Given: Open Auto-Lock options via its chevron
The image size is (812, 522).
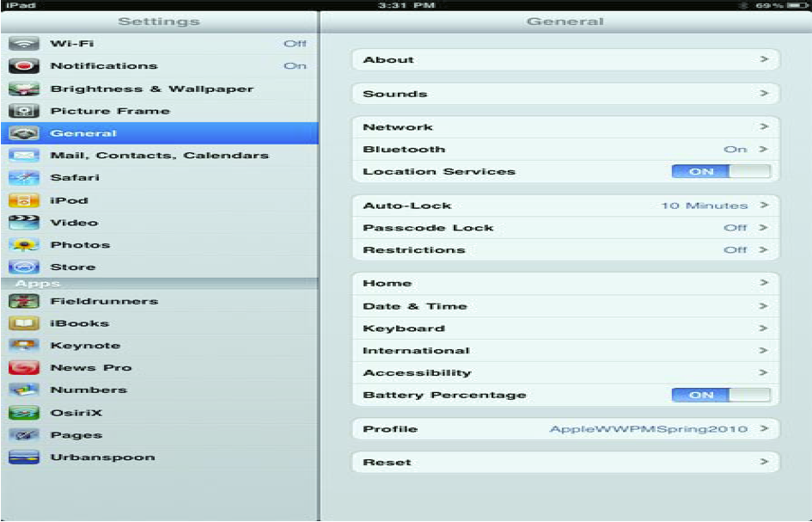Looking at the screenshot, I should [x=764, y=206].
